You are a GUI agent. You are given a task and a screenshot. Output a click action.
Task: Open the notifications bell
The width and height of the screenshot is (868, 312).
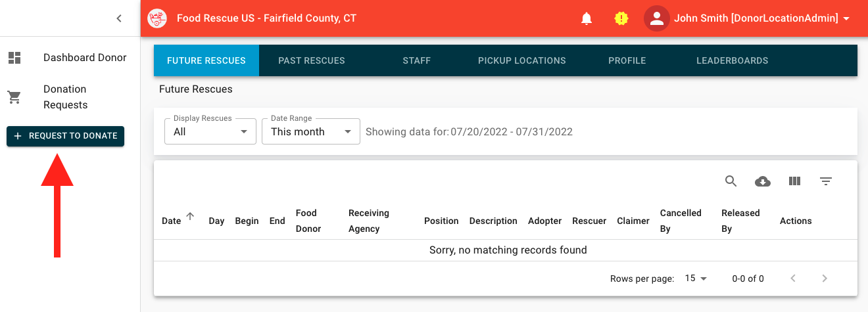click(x=587, y=18)
